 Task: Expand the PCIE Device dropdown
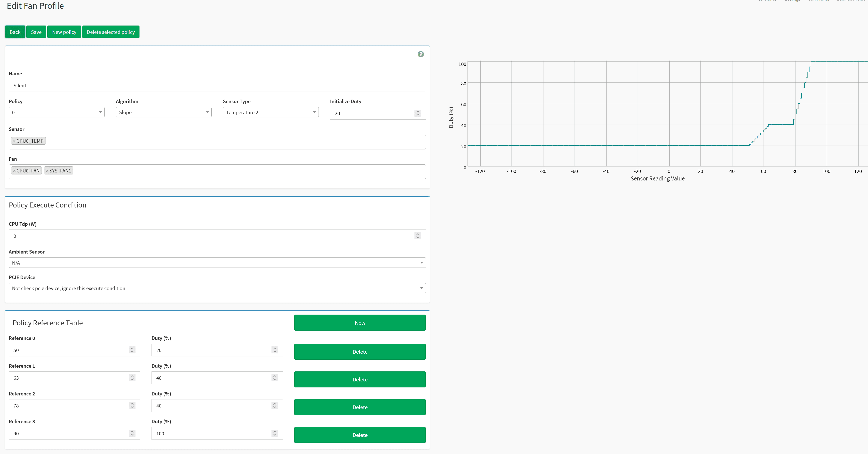(217, 288)
